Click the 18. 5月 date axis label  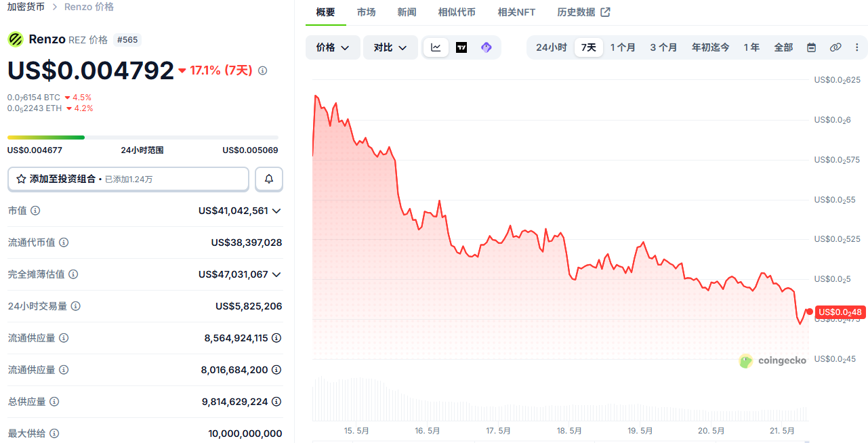(569, 431)
